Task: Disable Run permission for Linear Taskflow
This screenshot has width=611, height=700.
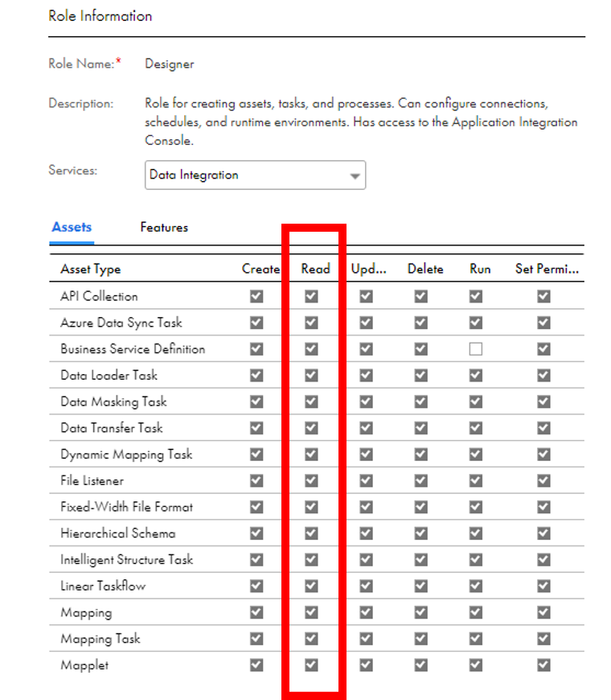Action: click(x=476, y=586)
